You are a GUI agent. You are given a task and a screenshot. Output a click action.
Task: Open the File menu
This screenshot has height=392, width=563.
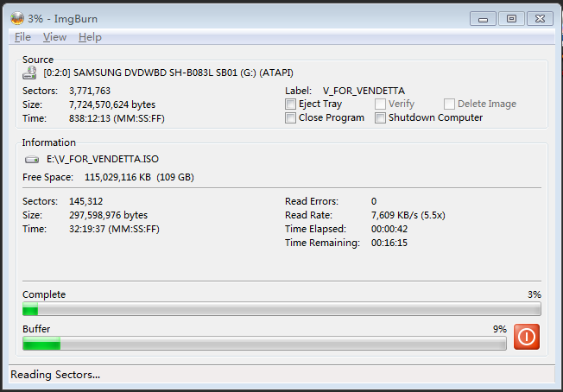[x=22, y=37]
